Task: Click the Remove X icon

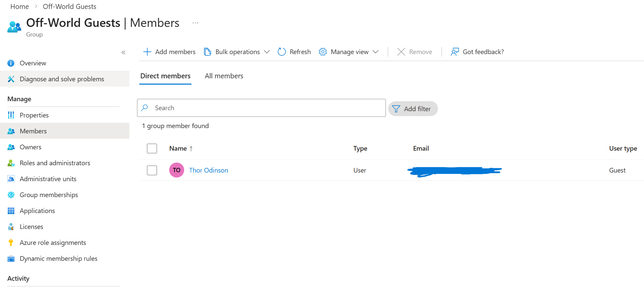Action: [401, 52]
